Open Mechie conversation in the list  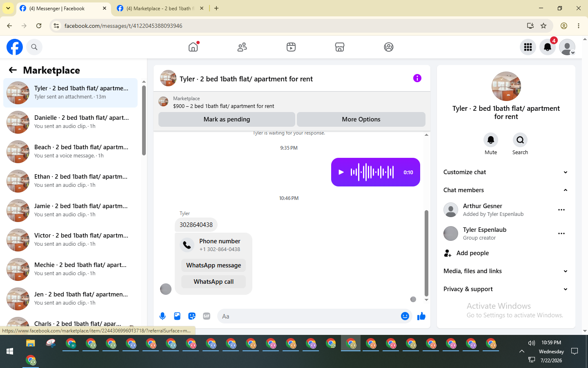[70, 269]
